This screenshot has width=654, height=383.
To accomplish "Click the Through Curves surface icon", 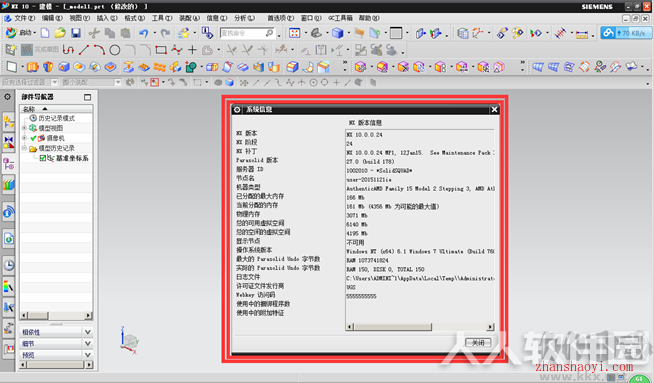I will click(x=538, y=67).
